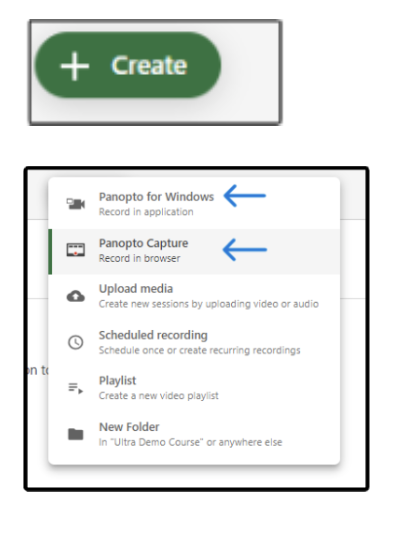The width and height of the screenshot is (394, 534).
Task: Open Upload media option
Action: pyautogui.click(x=194, y=296)
